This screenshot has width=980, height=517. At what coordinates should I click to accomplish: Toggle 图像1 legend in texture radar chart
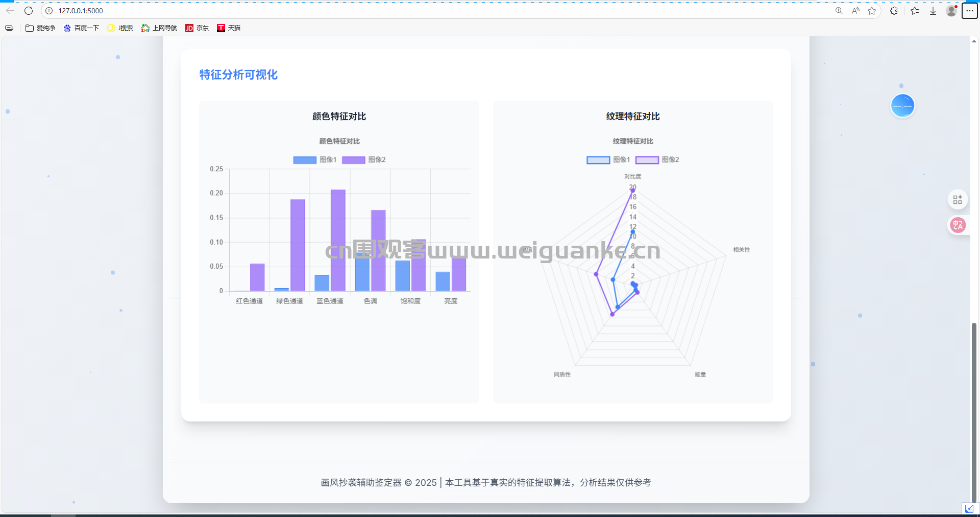point(608,160)
